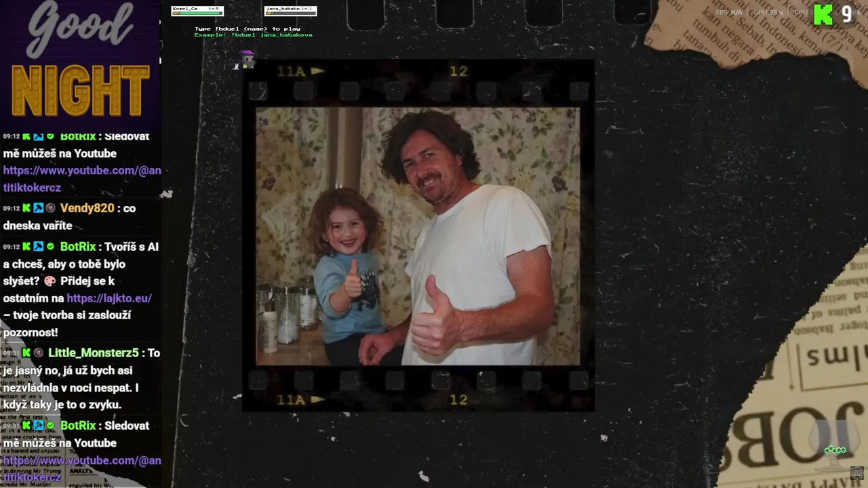Click the verified check beside BotRix 'Tvoříš s AI'
Viewport: 868px width, 488px height.
(x=50, y=247)
